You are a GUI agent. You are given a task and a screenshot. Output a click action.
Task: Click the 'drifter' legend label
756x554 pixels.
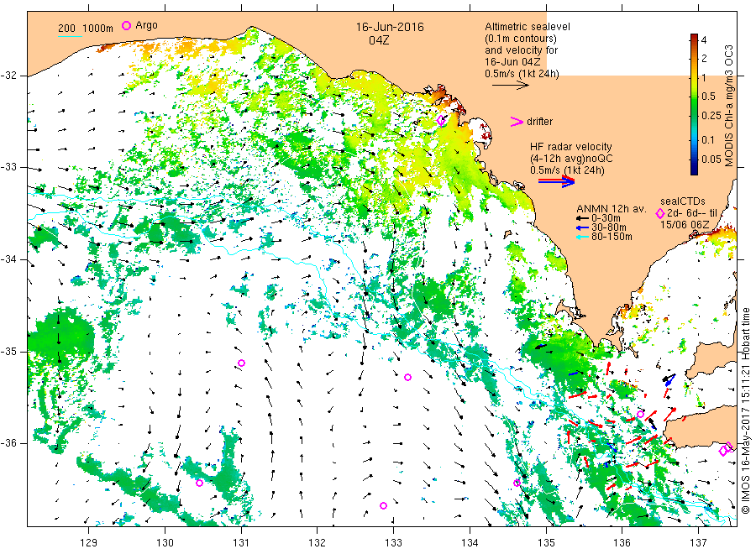[539, 122]
